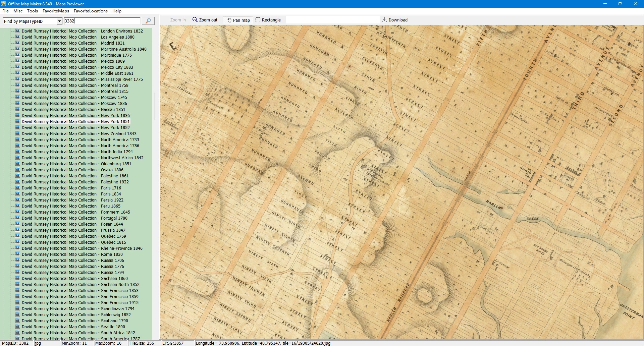Click map icon beside Moscow 1745
Viewport: 644px width, 346px height.
(17, 98)
